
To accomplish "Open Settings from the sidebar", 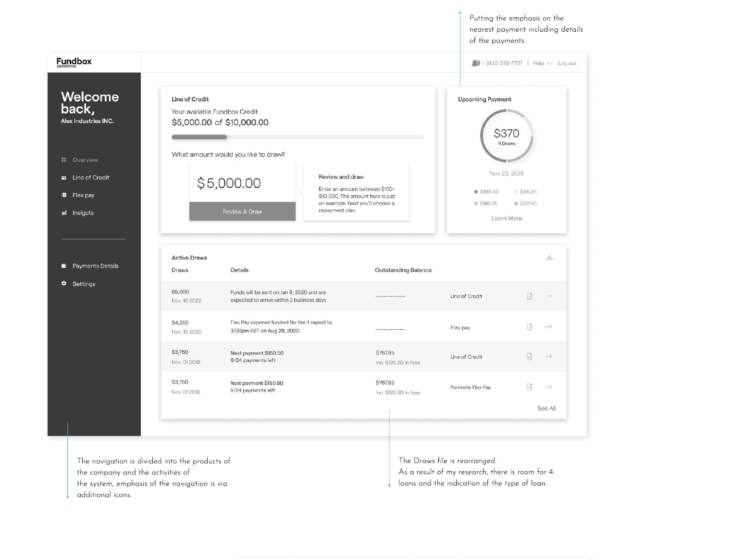I will pos(84,284).
